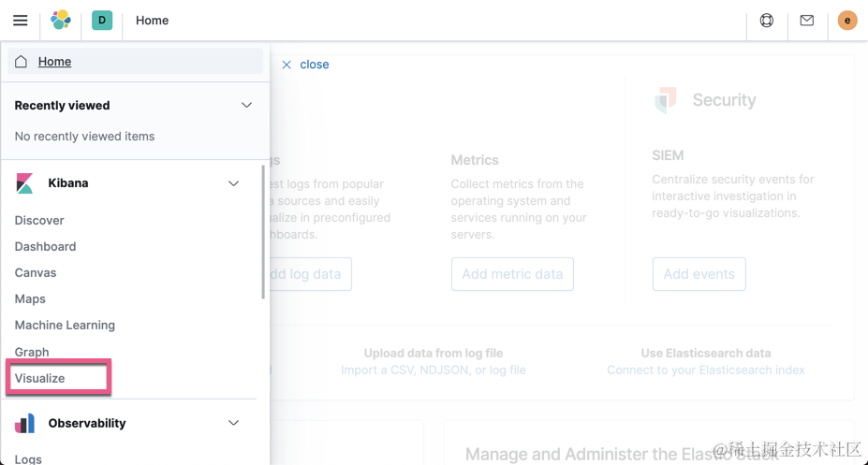Open Dashboard in Kibana menu
This screenshot has width=868, height=465.
[45, 247]
